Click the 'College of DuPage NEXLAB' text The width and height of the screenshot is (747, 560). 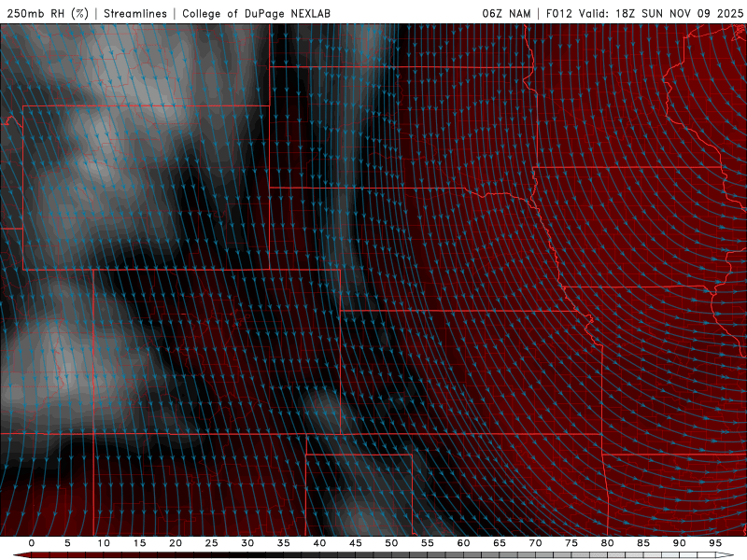(256, 13)
